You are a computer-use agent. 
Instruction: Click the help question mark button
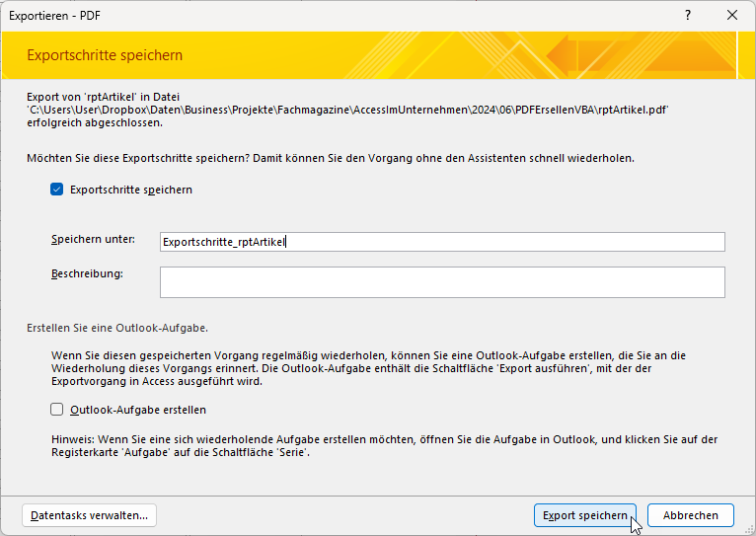point(686,16)
